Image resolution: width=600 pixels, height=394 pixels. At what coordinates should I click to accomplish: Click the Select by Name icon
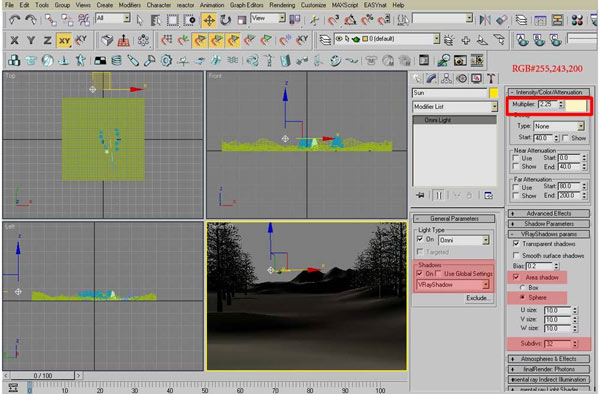(x=155, y=20)
